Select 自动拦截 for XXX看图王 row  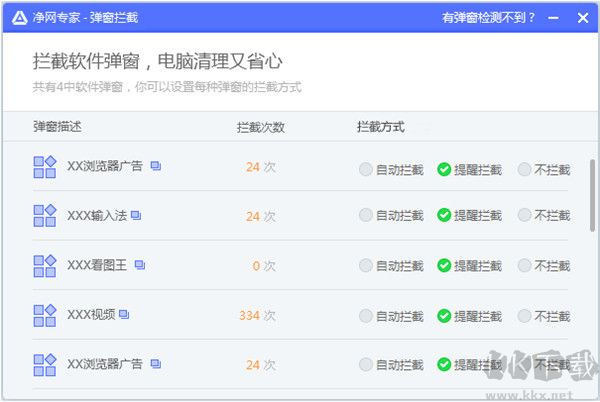(366, 265)
